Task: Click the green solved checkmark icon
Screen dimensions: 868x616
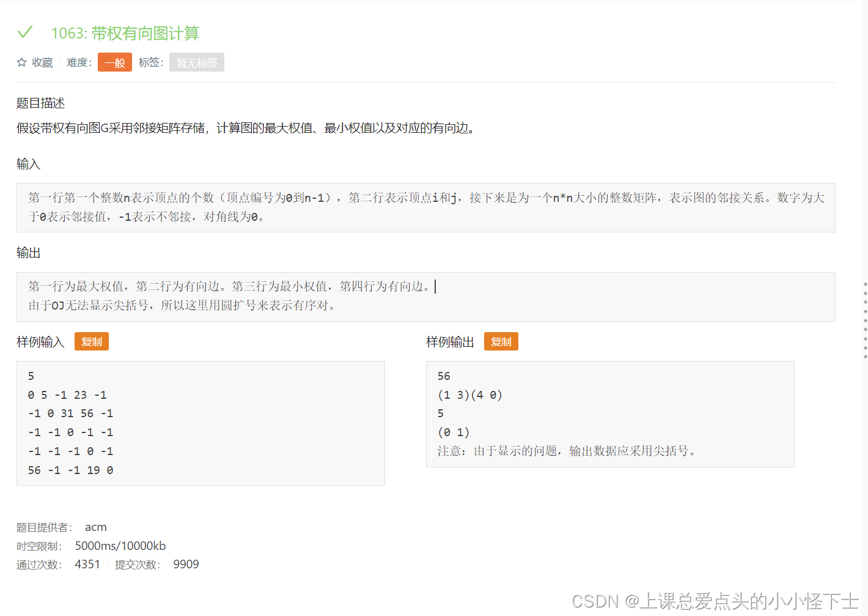Action: pyautogui.click(x=25, y=32)
